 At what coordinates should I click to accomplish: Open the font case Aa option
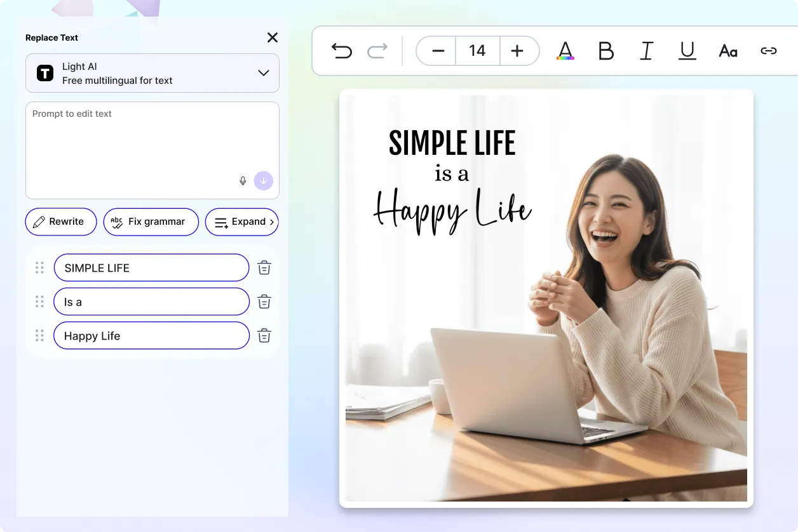pos(728,51)
